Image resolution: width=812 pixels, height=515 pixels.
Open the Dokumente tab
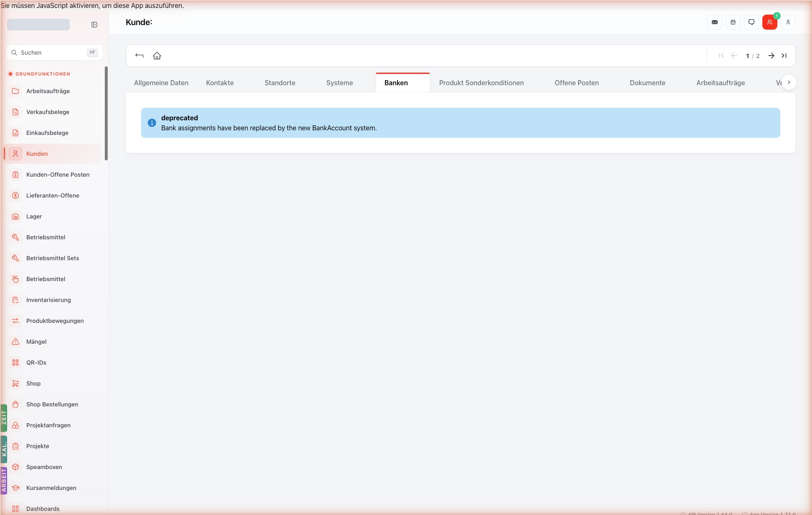648,83
